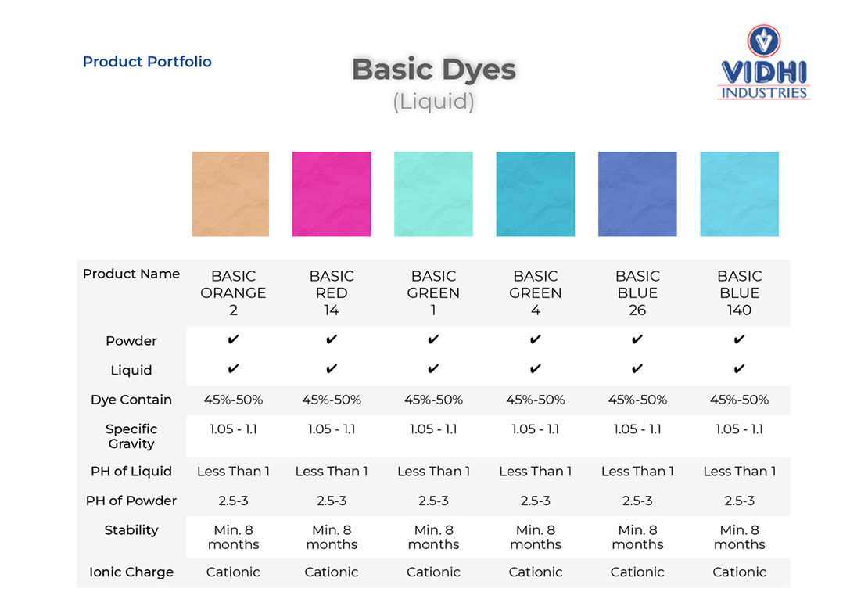Click the Stability value for Basic Blue 140

pyautogui.click(x=739, y=537)
